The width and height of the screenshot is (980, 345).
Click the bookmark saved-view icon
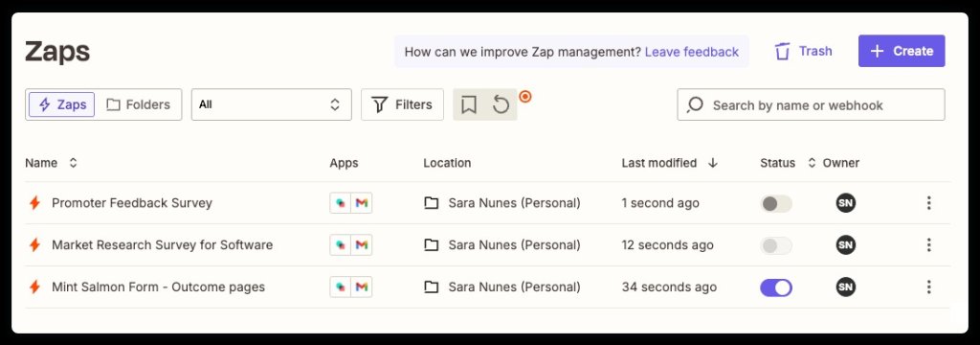pyautogui.click(x=469, y=104)
